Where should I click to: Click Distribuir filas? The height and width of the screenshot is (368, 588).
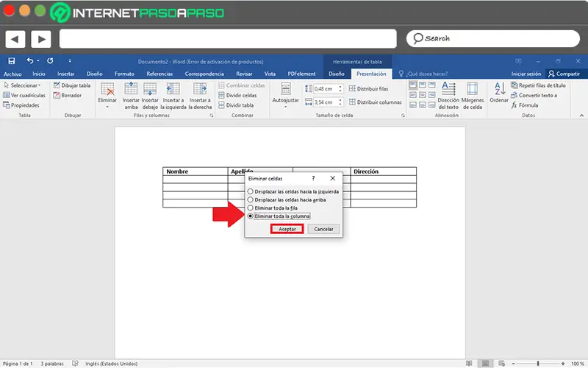(x=369, y=88)
